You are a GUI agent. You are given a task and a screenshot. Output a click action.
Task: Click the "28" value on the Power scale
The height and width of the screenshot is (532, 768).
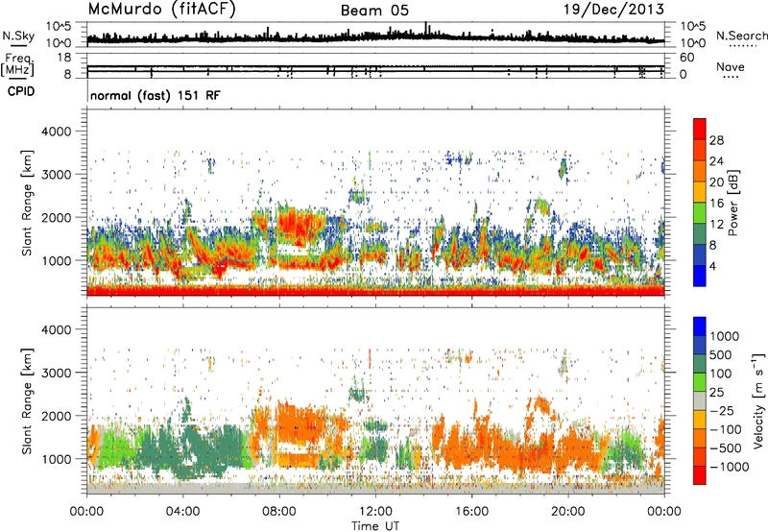click(716, 140)
